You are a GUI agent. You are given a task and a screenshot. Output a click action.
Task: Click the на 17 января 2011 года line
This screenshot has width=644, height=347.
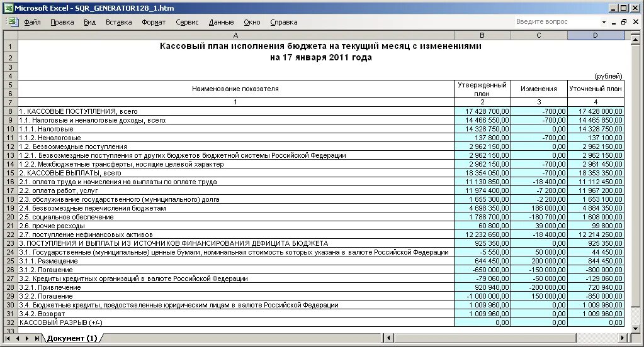[x=321, y=57]
